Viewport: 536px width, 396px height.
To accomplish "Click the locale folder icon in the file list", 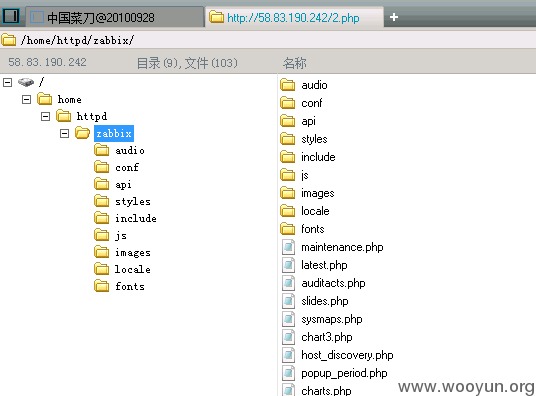I will tap(287, 211).
